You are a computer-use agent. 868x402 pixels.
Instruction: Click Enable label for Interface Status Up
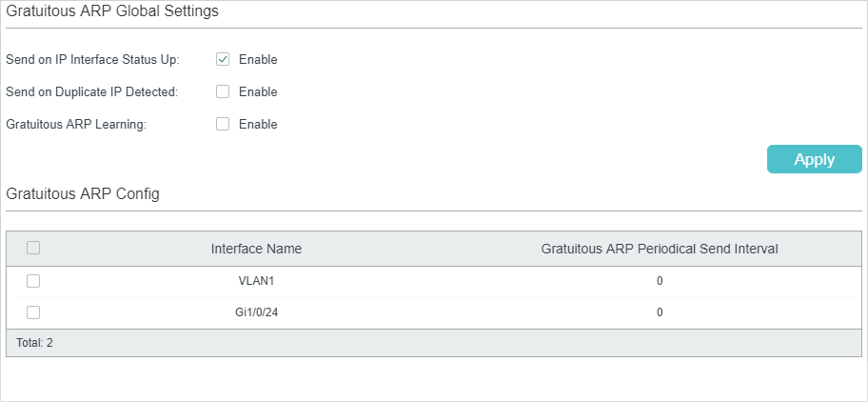point(258,60)
